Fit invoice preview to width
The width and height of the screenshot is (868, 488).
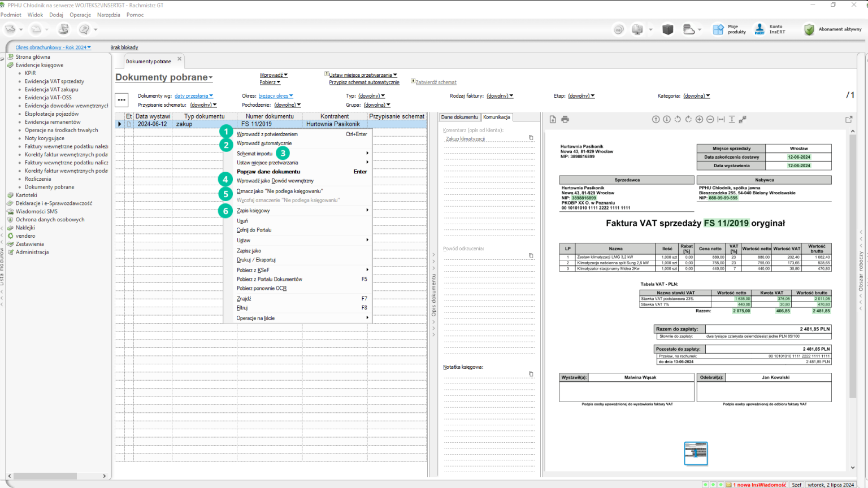coord(721,119)
